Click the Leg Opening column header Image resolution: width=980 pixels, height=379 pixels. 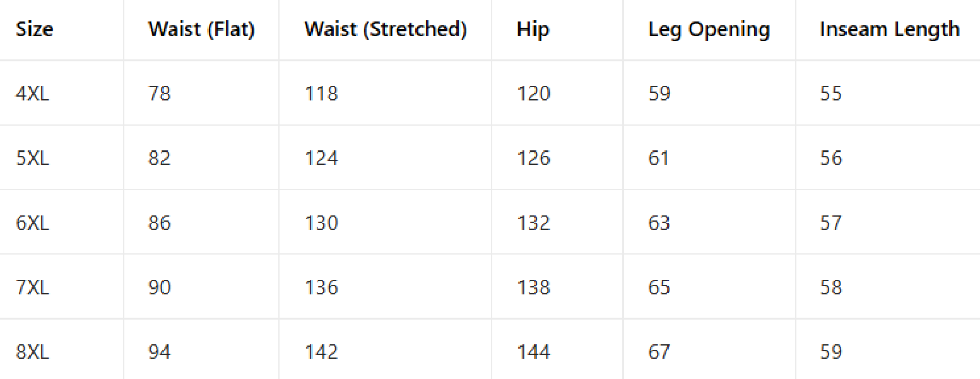pyautogui.click(x=709, y=30)
